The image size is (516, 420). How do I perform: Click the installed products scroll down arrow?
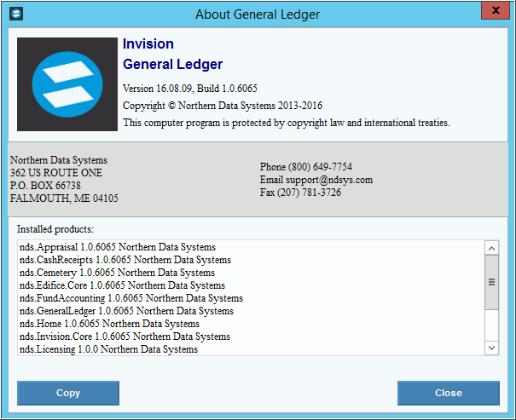pos(491,348)
